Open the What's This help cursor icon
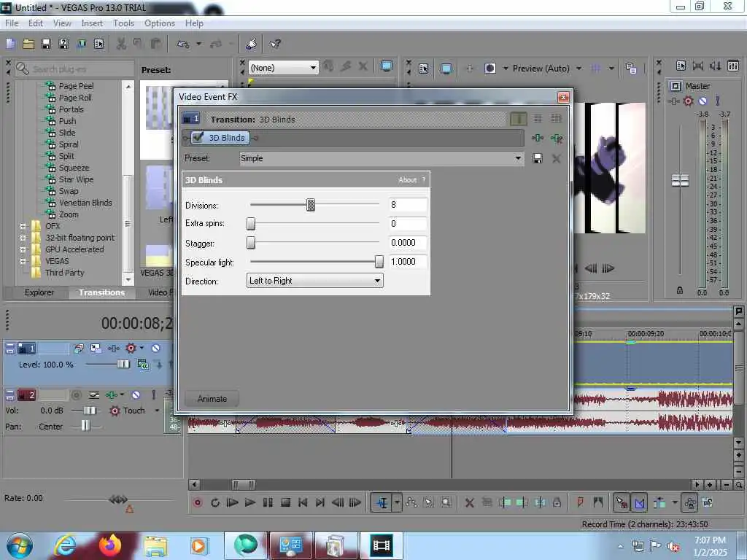This screenshot has height=560, width=747. click(x=275, y=44)
